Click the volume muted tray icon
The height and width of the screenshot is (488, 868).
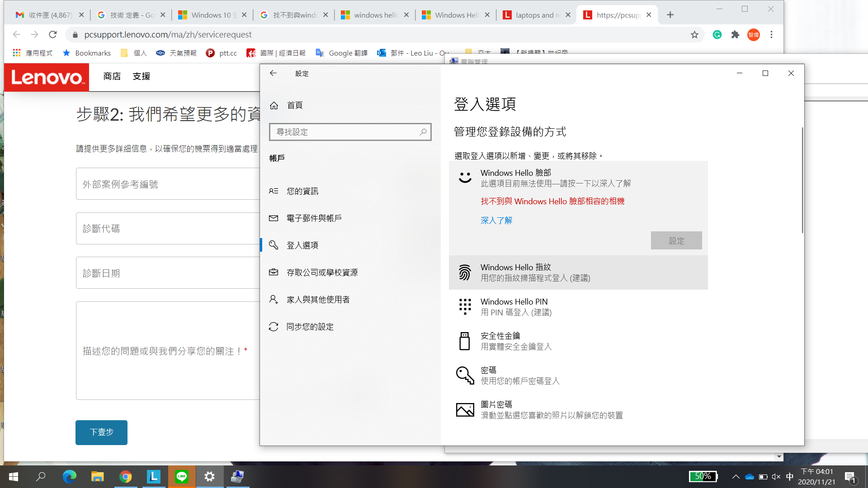(x=776, y=477)
